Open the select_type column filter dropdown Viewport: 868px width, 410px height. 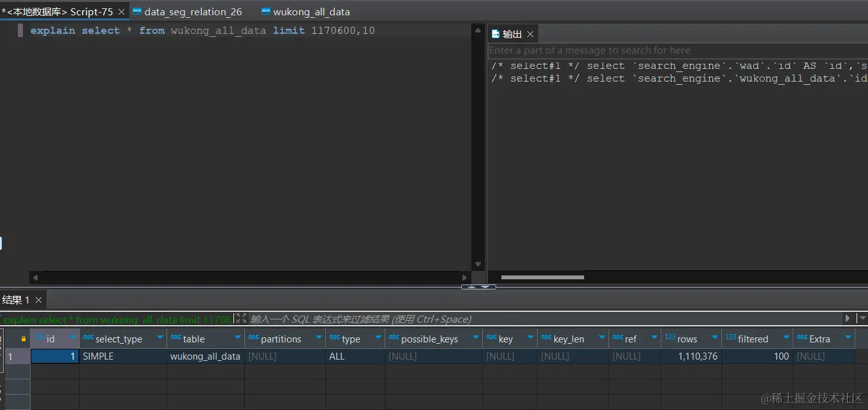point(160,337)
